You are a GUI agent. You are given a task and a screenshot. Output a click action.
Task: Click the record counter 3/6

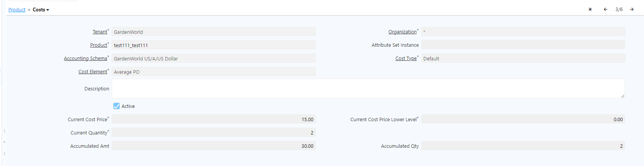tap(619, 9)
